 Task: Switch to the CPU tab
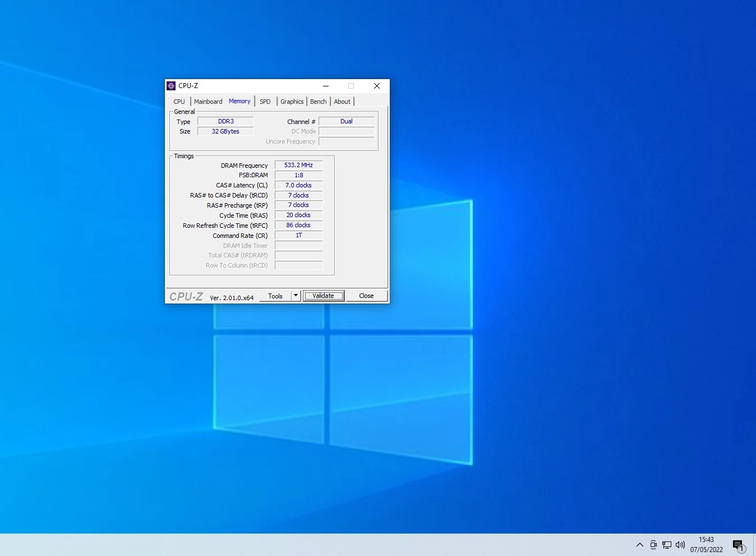(x=179, y=102)
